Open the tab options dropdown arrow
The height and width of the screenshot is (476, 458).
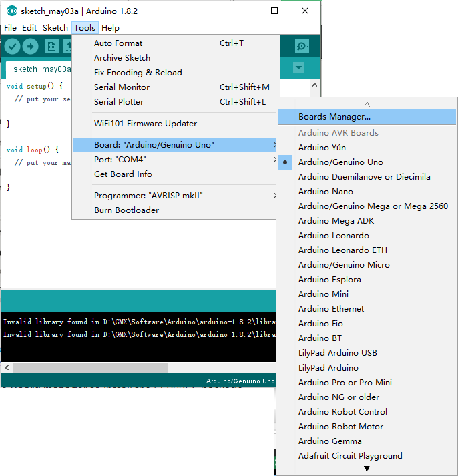pos(298,67)
